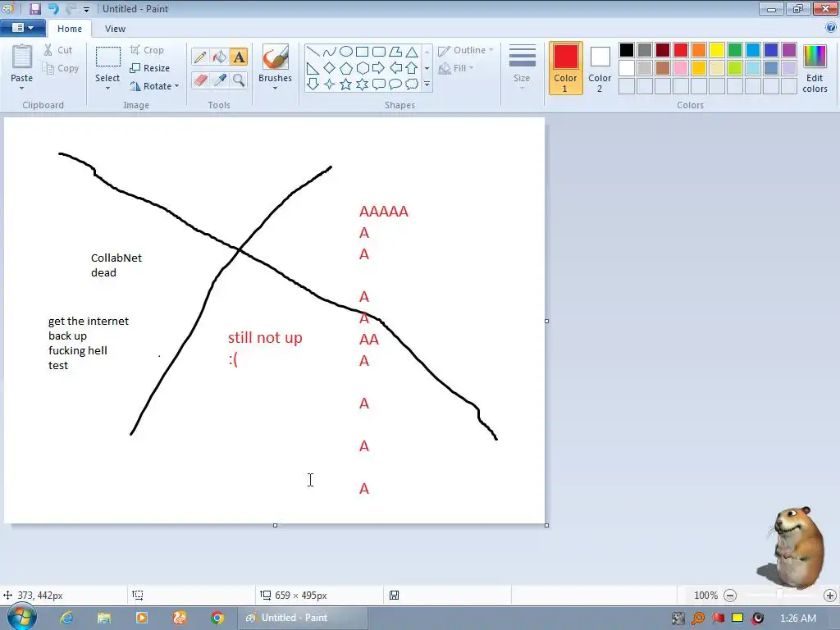
Task: Choose the Right arrow shape
Action: coord(379,68)
